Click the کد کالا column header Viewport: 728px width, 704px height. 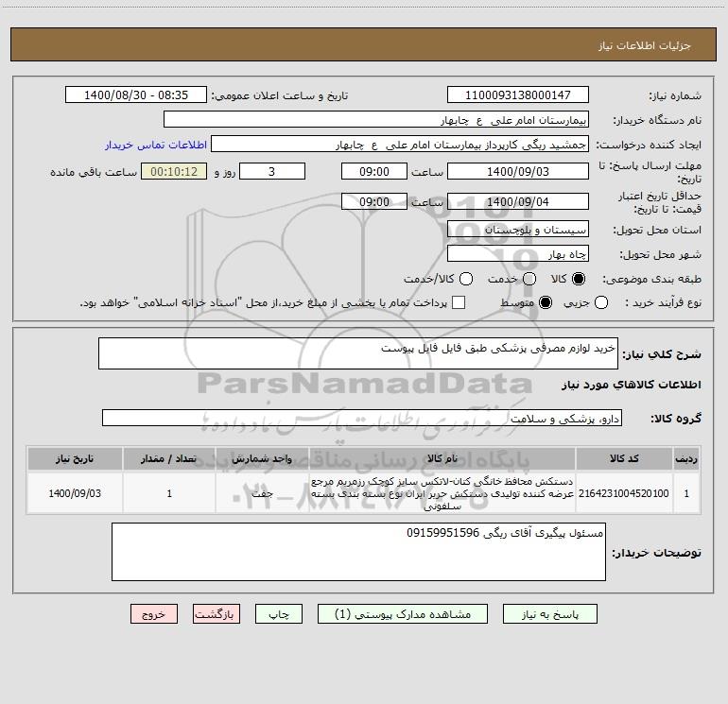pos(624,458)
